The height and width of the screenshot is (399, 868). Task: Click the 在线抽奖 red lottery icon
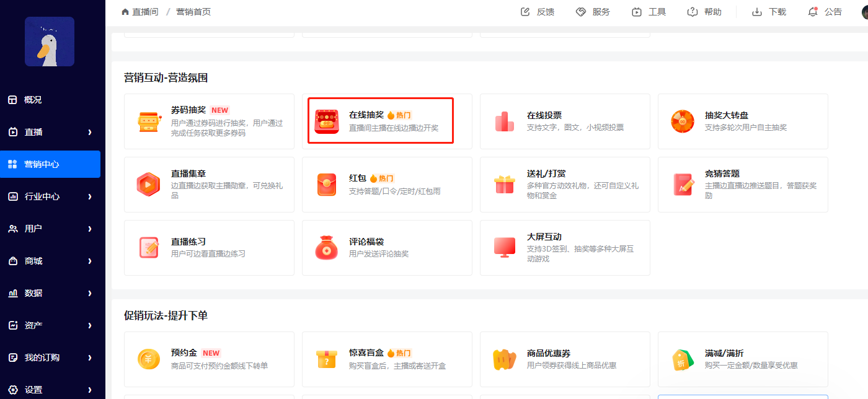(327, 121)
